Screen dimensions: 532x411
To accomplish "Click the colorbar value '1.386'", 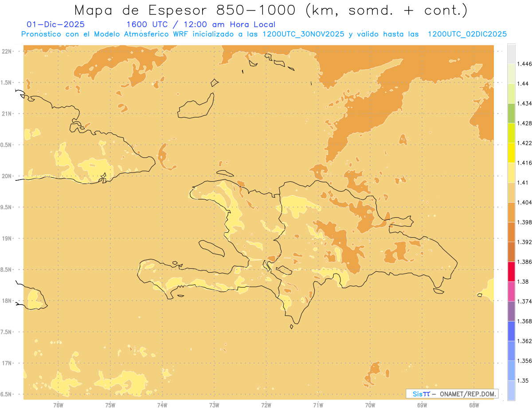I will coord(525,262).
